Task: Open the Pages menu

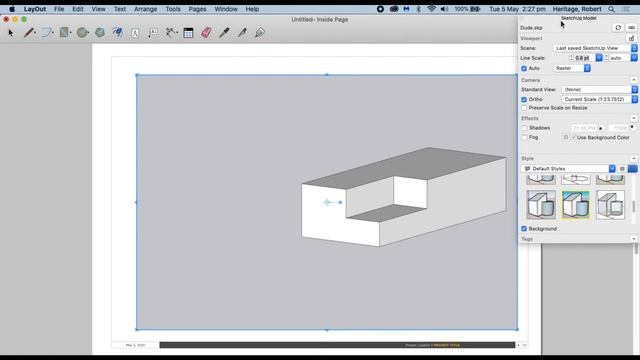Action: (x=197, y=9)
